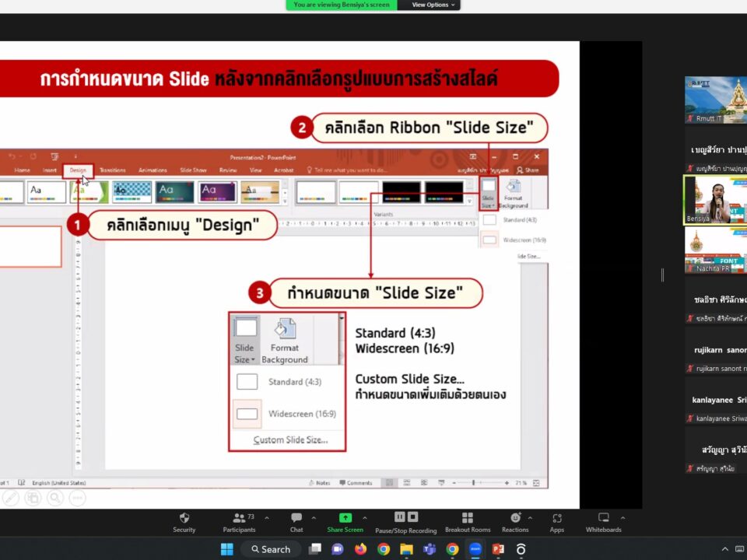Click the magnifier circle icon below slide

[x=55, y=498]
